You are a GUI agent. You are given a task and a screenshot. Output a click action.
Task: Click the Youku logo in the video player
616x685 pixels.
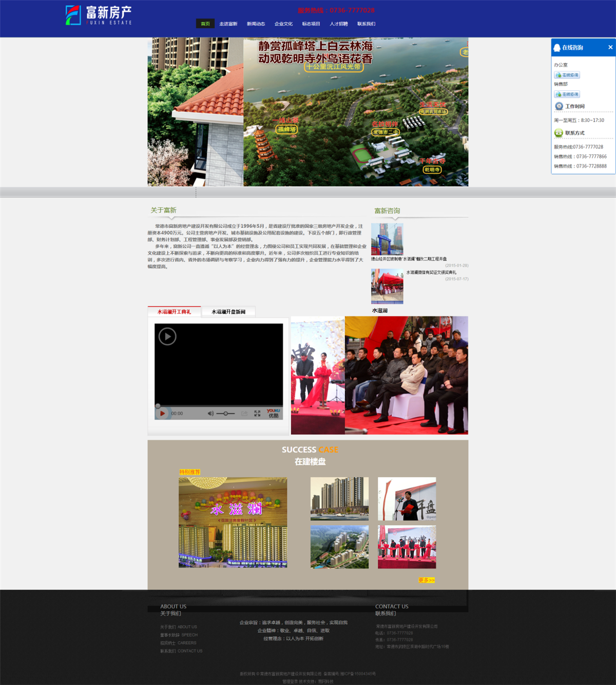pos(274,413)
